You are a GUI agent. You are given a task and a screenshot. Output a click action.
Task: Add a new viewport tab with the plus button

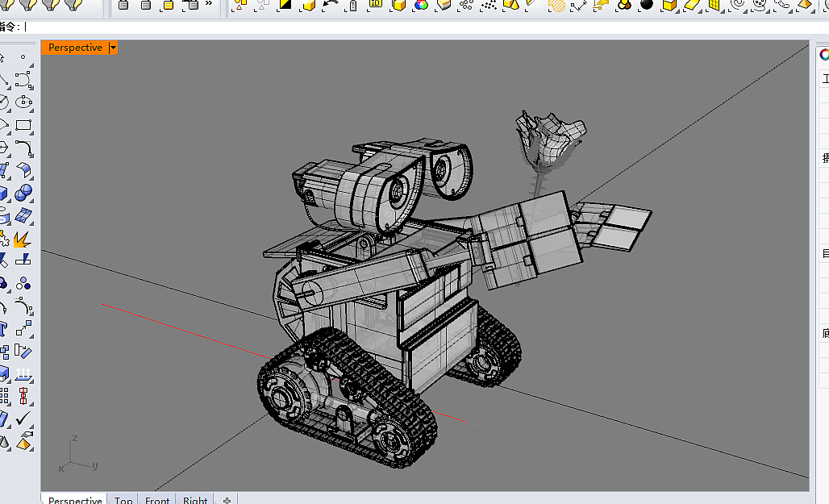227,500
